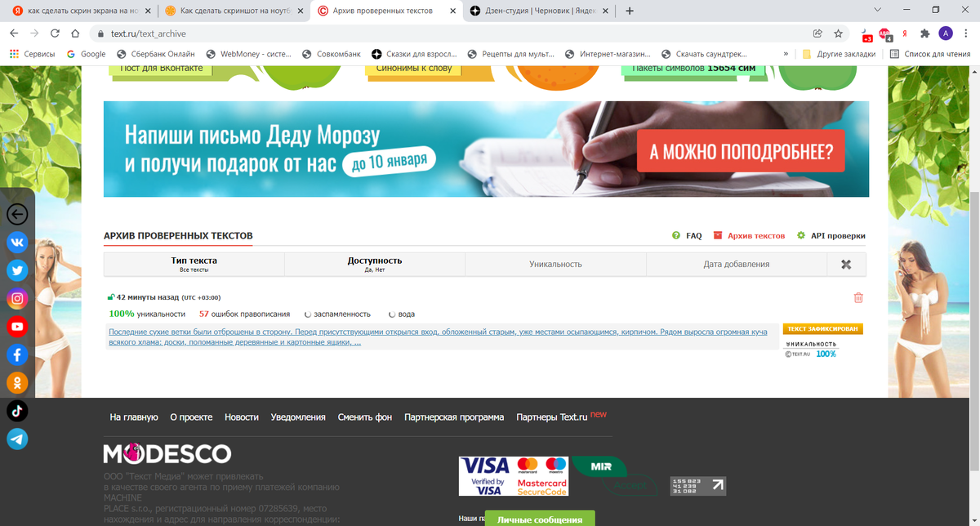Open the Telegram icon in the social sidebar
Screen dimensions: 980x526
click(x=17, y=439)
